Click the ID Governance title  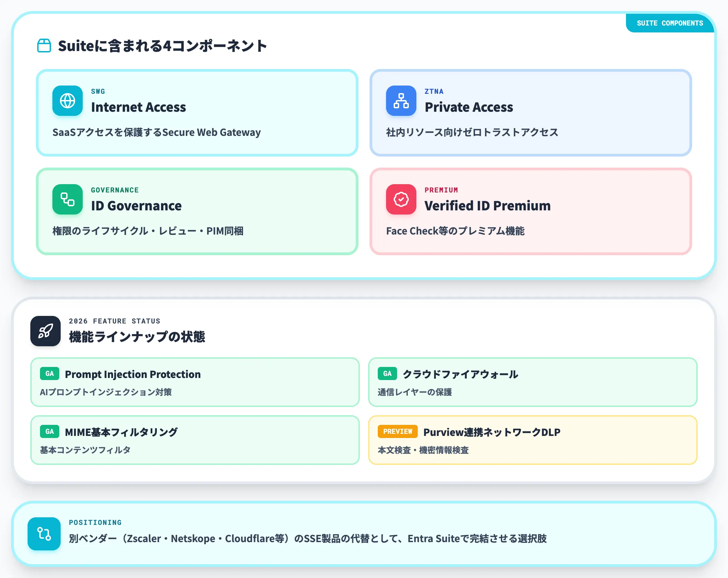point(136,206)
